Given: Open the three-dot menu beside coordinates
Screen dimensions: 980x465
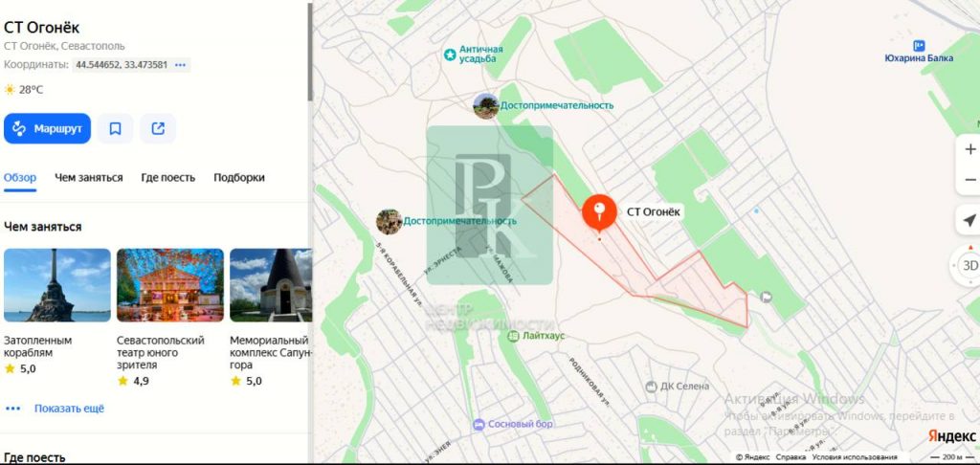Looking at the screenshot, I should [x=181, y=65].
